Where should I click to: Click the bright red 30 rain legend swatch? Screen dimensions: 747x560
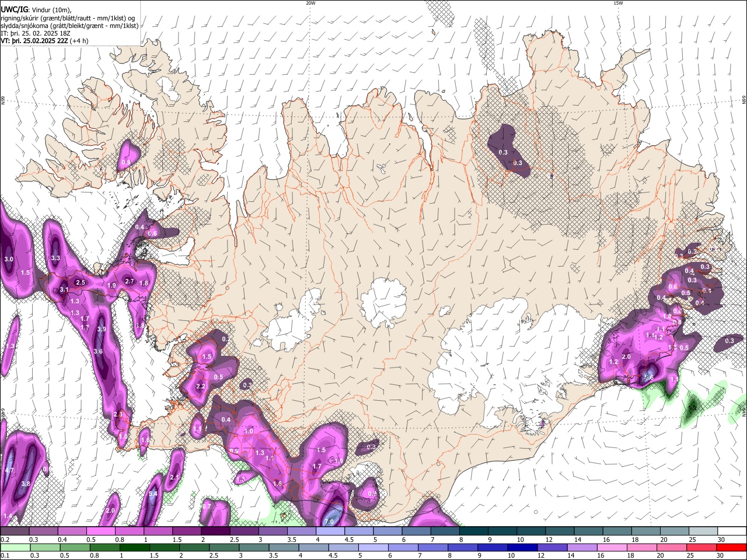click(x=732, y=547)
